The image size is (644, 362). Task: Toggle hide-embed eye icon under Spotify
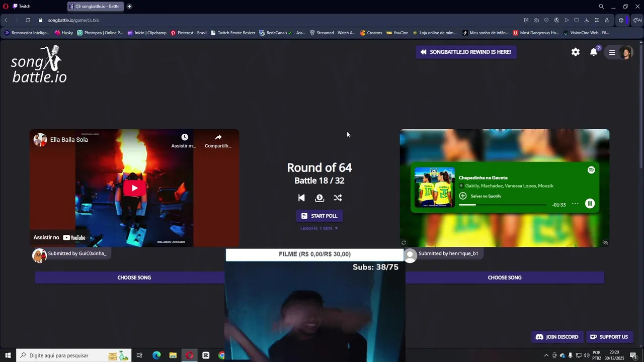click(x=605, y=243)
